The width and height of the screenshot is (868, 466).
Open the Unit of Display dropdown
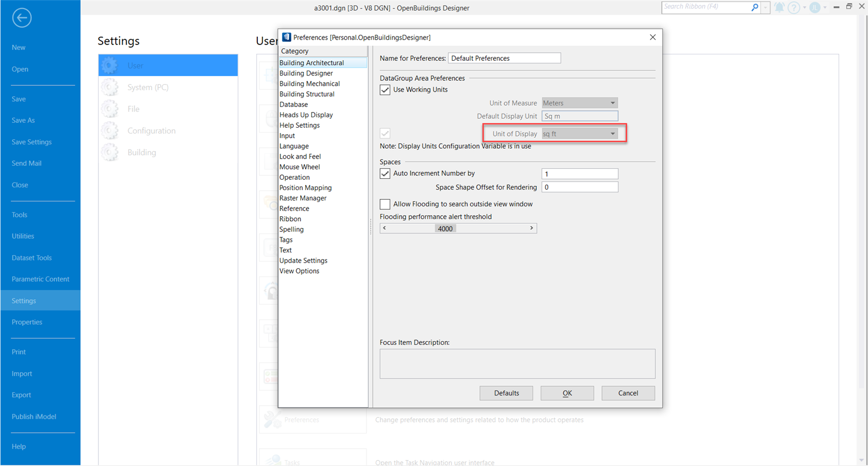580,134
